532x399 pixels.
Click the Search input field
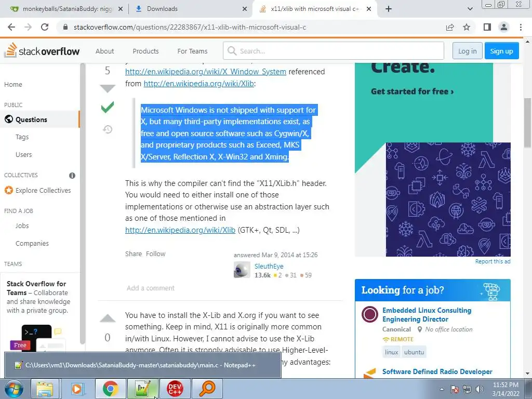(x=333, y=51)
